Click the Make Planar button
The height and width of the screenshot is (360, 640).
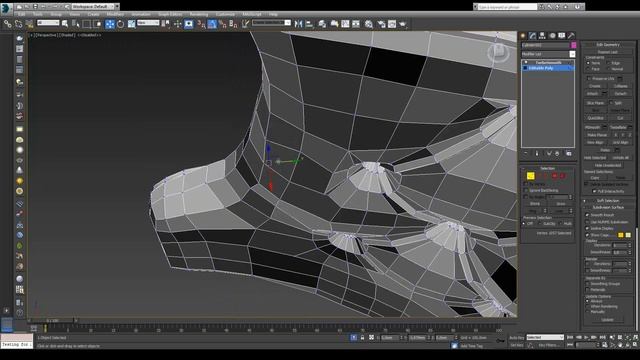[x=597, y=135]
